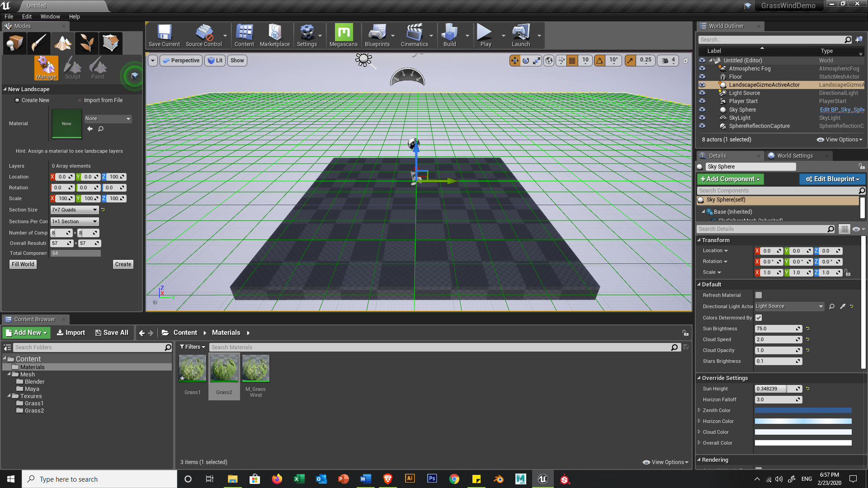
Task: Open the Directional Light Actor dropdown
Action: pos(789,306)
